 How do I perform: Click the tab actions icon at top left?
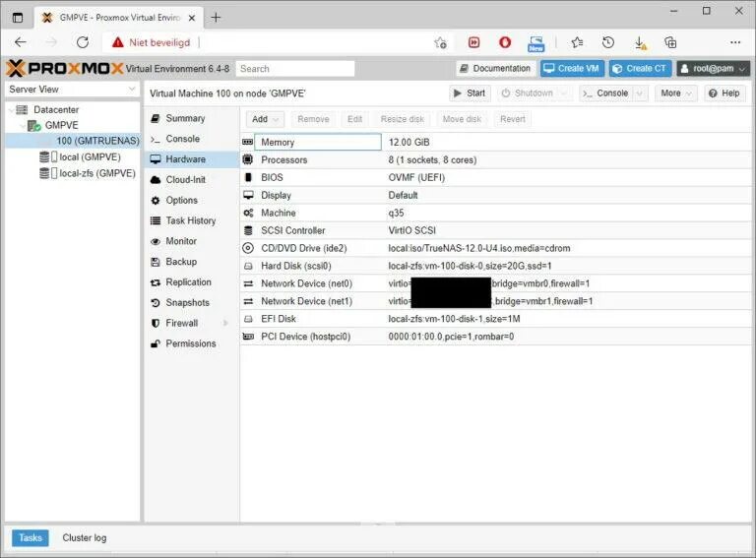(x=18, y=18)
